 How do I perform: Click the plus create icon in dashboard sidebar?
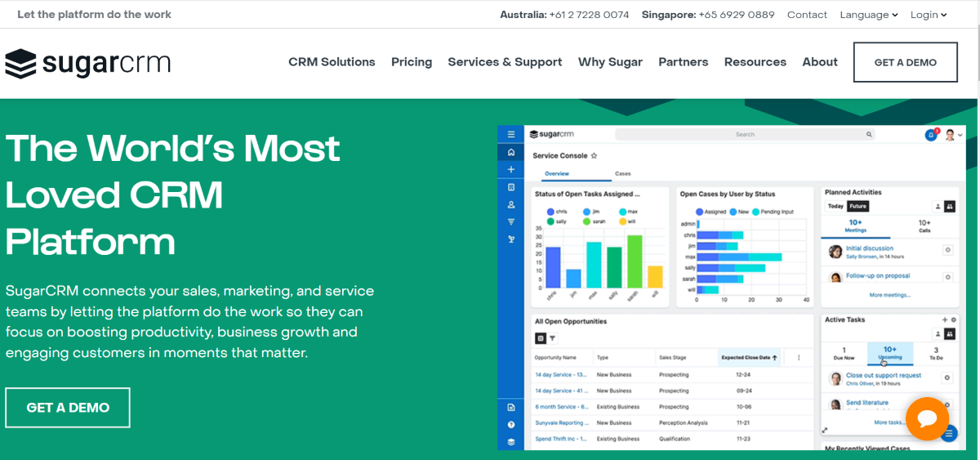coord(511,169)
